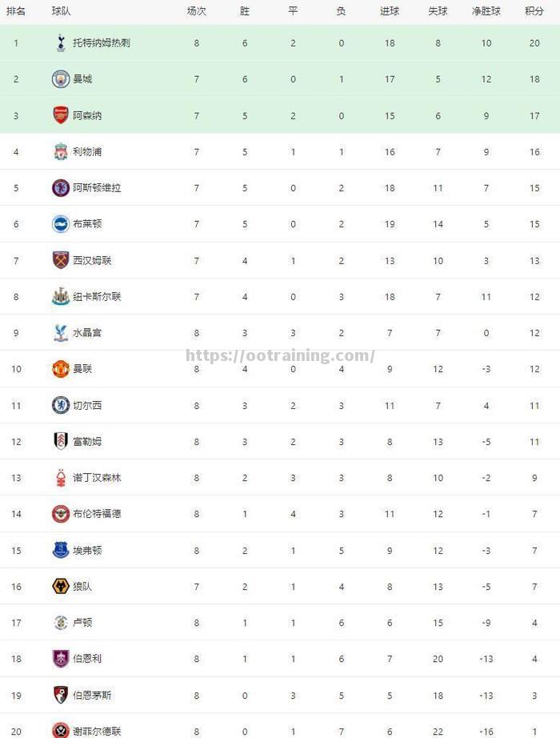Click the Liverpool club crest
The width and height of the screenshot is (560, 738).
point(60,151)
